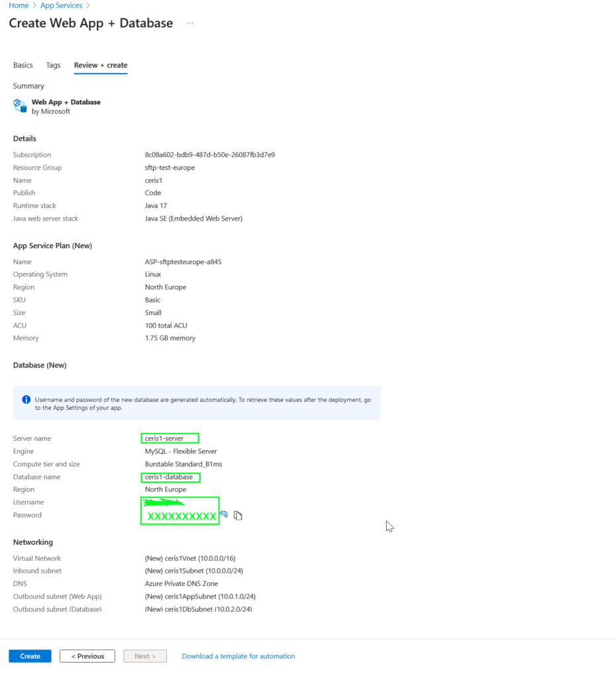Image resolution: width=616 pixels, height=678 pixels.
Task: Click the Linux operating system value
Action: pyautogui.click(x=153, y=275)
